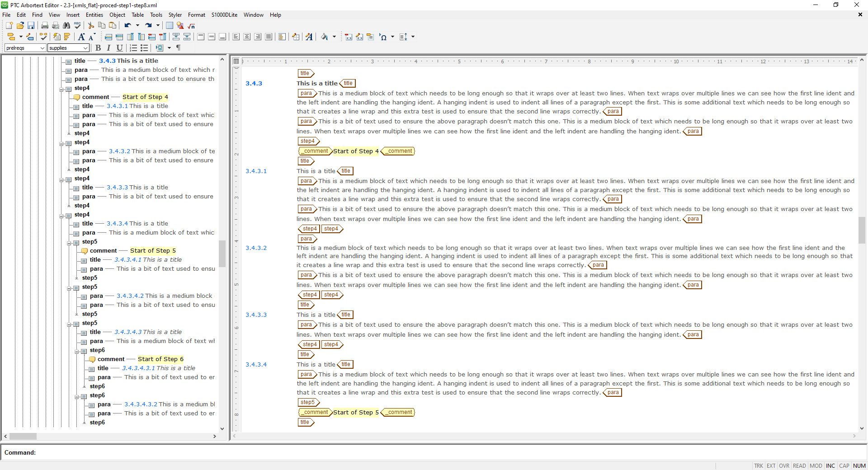Open the Redo history dropdown arrow

tap(158, 26)
